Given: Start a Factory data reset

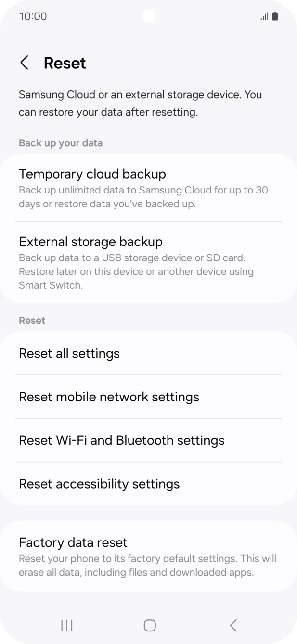Looking at the screenshot, I should pos(73,542).
